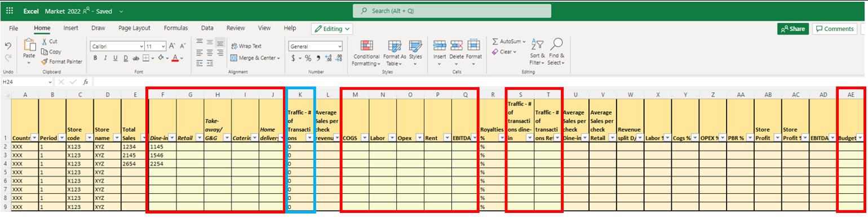Open Format As Table gallery
Screen dimensions: 868x218
[x=395, y=53]
